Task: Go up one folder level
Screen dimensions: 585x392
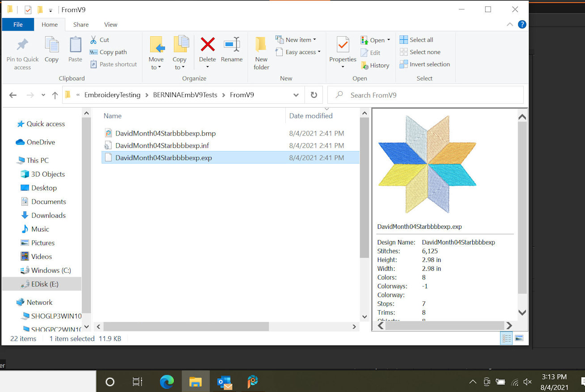Action: (x=55, y=95)
